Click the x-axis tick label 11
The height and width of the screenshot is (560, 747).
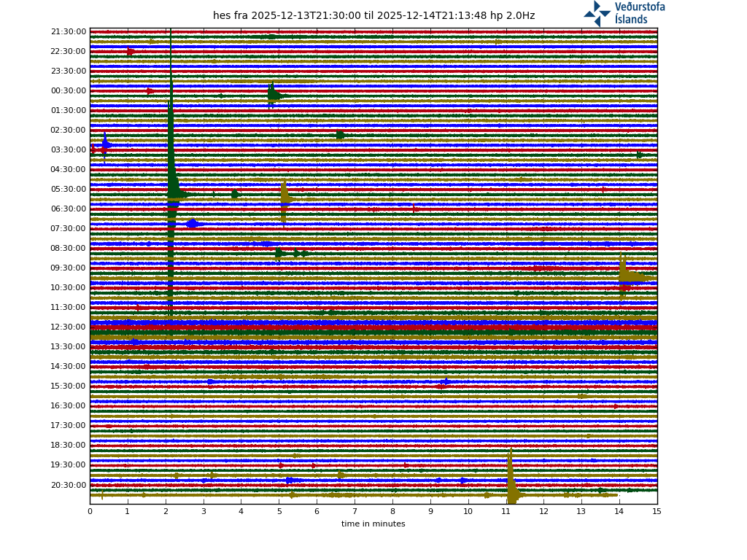506,512
